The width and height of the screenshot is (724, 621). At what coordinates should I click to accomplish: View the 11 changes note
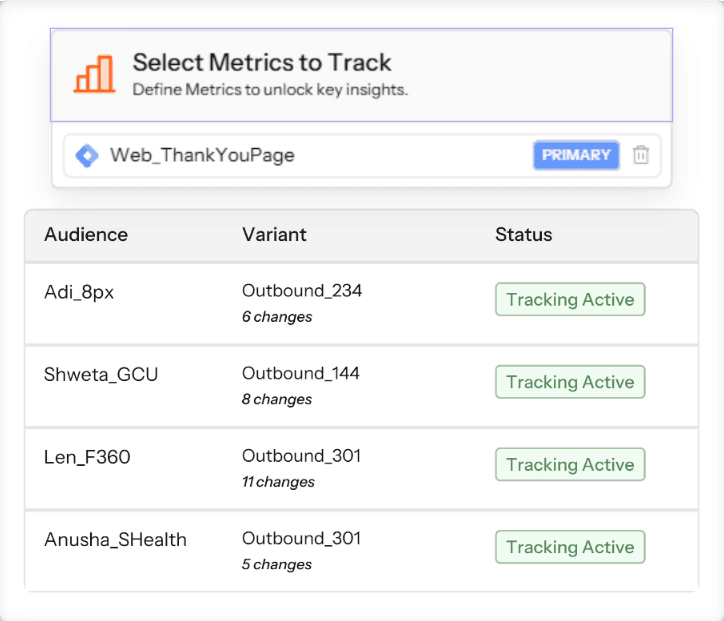(278, 482)
